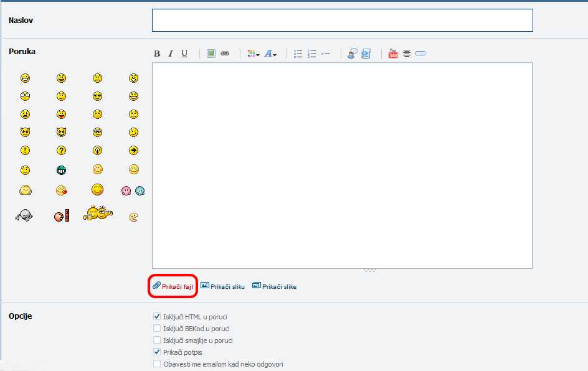Screen dimensions: 588x371
Task: Insert the sad frowning smiley
Action: click(98, 78)
